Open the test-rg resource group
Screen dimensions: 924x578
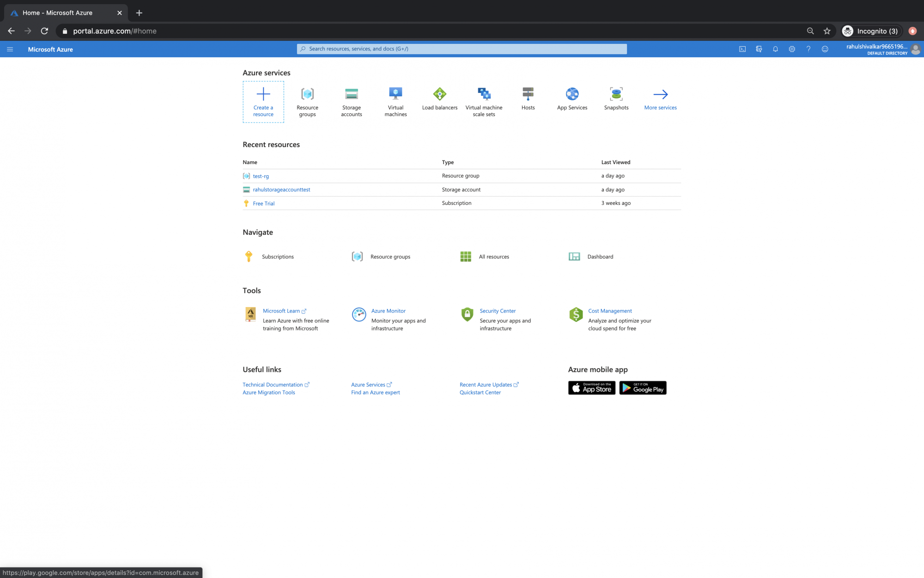coord(260,176)
